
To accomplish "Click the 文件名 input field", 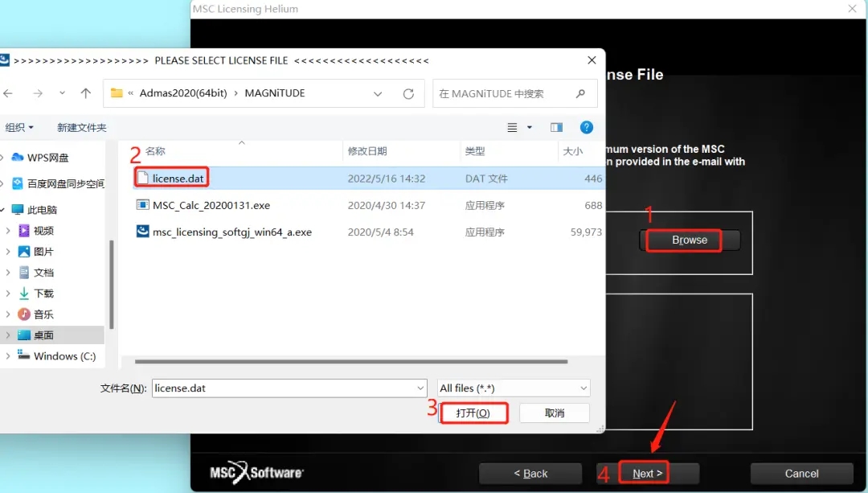I will pos(289,388).
